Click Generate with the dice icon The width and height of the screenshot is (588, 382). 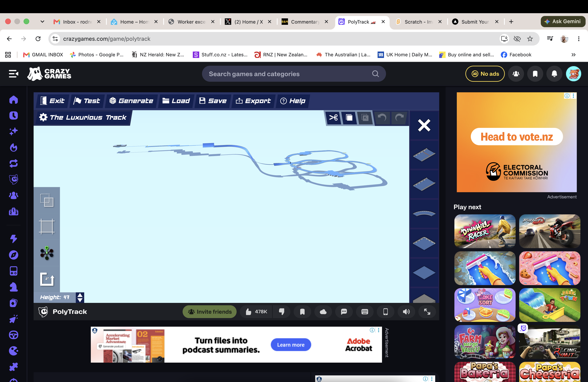(131, 101)
